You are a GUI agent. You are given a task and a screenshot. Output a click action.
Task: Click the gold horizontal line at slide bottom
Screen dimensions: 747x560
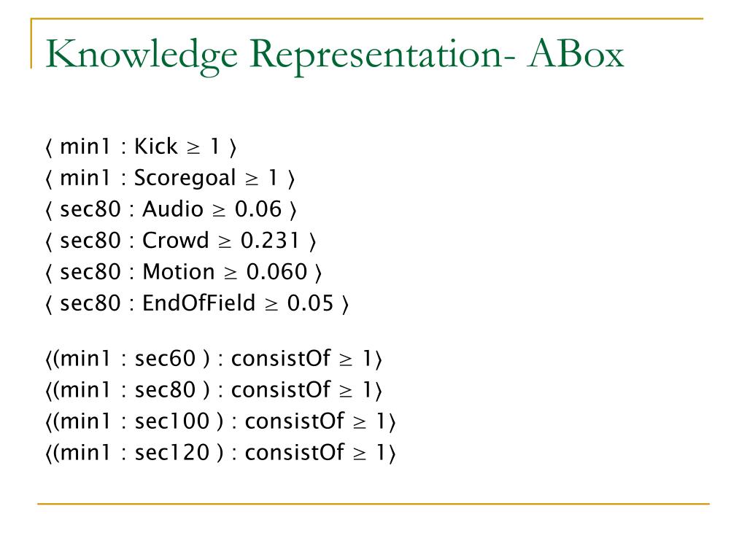(373, 503)
